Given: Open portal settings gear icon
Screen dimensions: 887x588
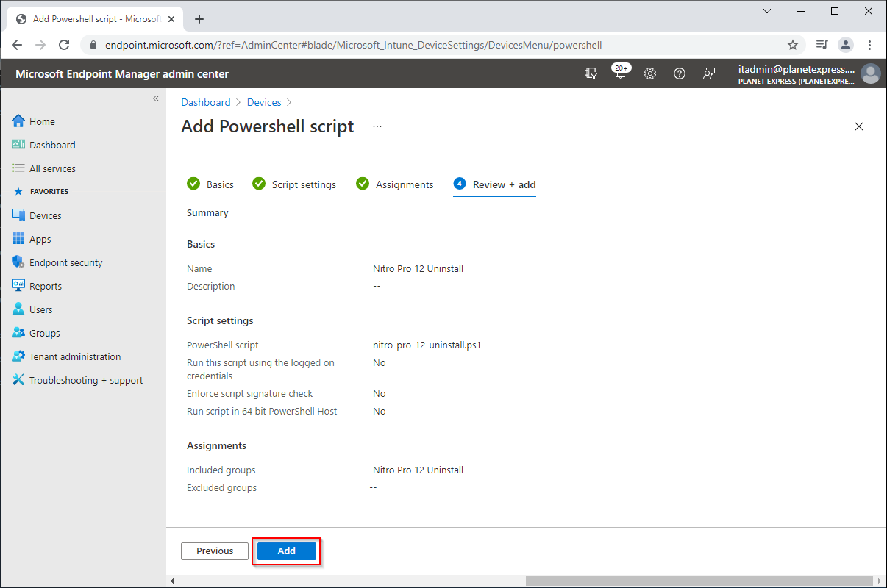Looking at the screenshot, I should click(x=650, y=73).
